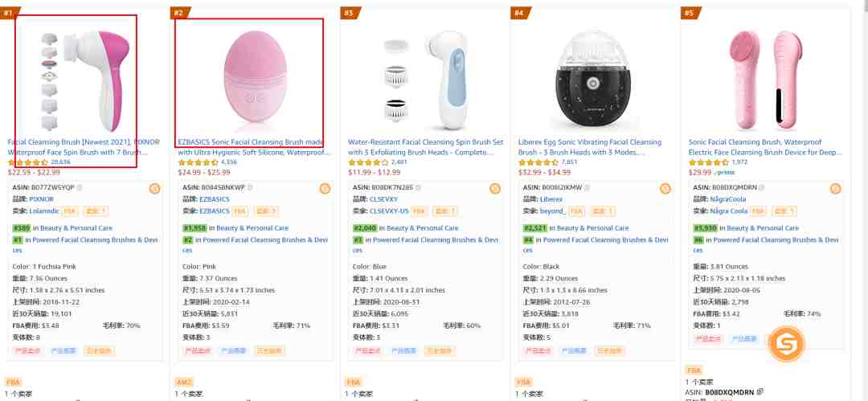Click the star rating of the Liberex product
This screenshot has width=868, height=401.
click(538, 162)
